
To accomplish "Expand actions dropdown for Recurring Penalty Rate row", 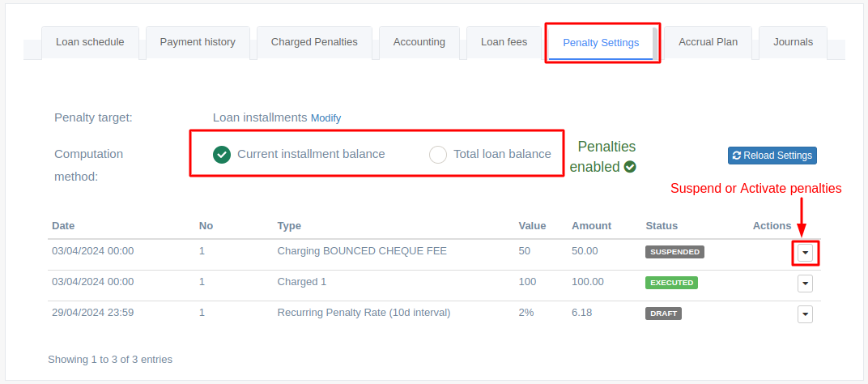I will (806, 314).
